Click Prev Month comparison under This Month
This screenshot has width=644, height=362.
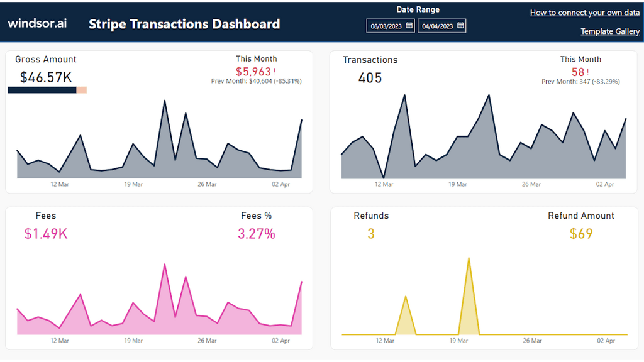pos(255,80)
